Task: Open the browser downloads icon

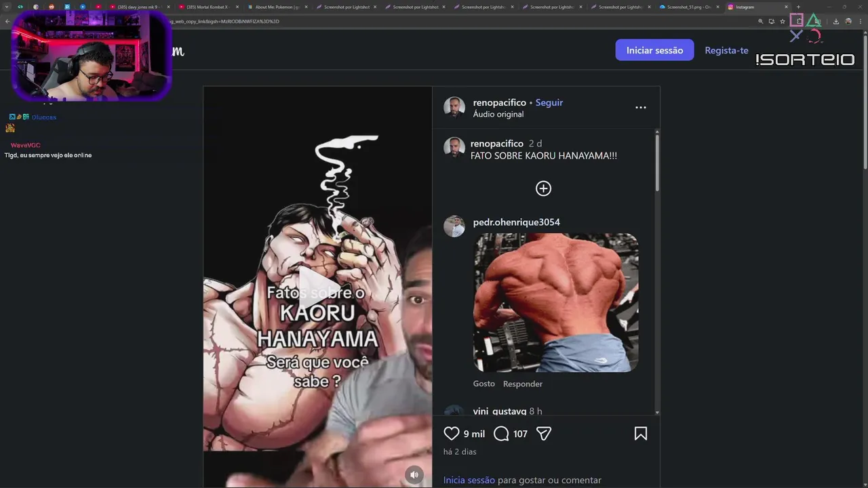Action: pyautogui.click(x=835, y=21)
